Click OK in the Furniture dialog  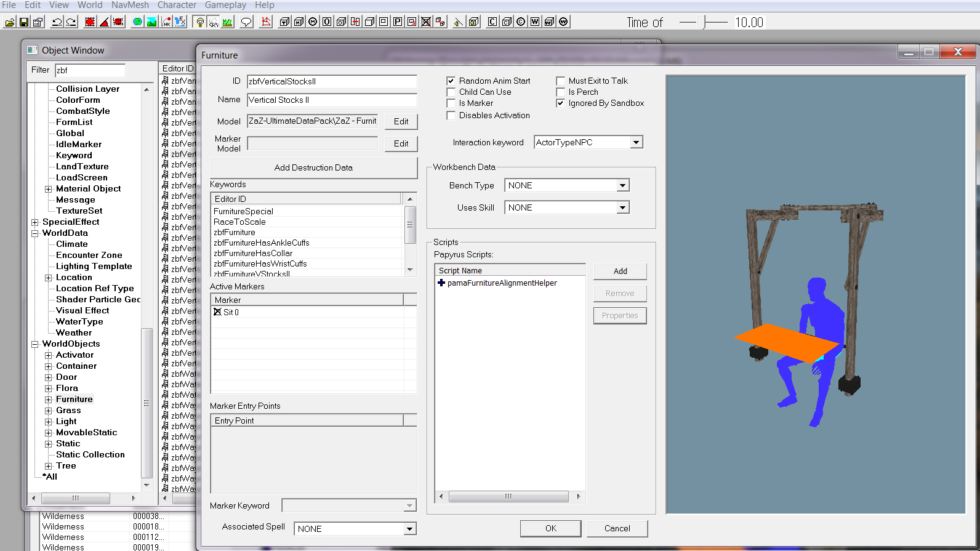551,528
